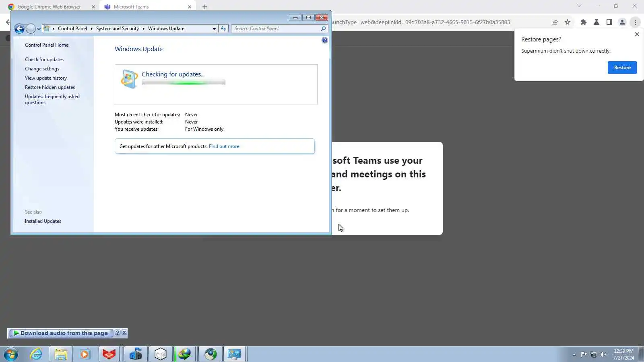Screen dimensions: 644x362
Task: Open Windows Media Player from taskbar
Action: tap(85, 354)
